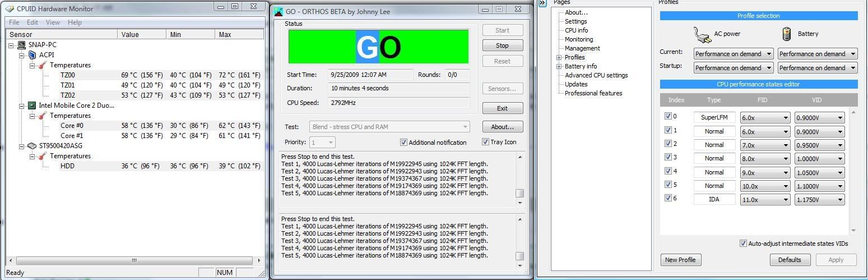Open the Current Battery profile dropdown
Screen dimensions: 868x280
point(817,54)
